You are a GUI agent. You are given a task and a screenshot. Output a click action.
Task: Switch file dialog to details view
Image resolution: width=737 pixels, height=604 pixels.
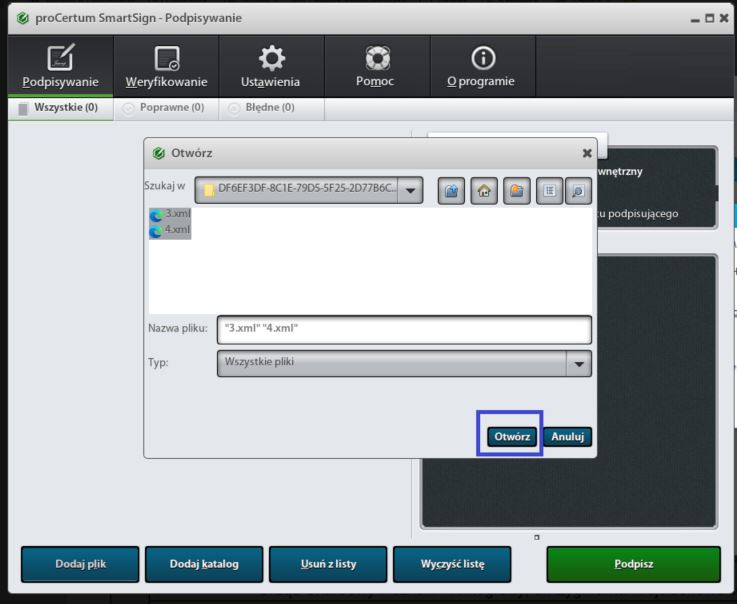tap(578, 191)
